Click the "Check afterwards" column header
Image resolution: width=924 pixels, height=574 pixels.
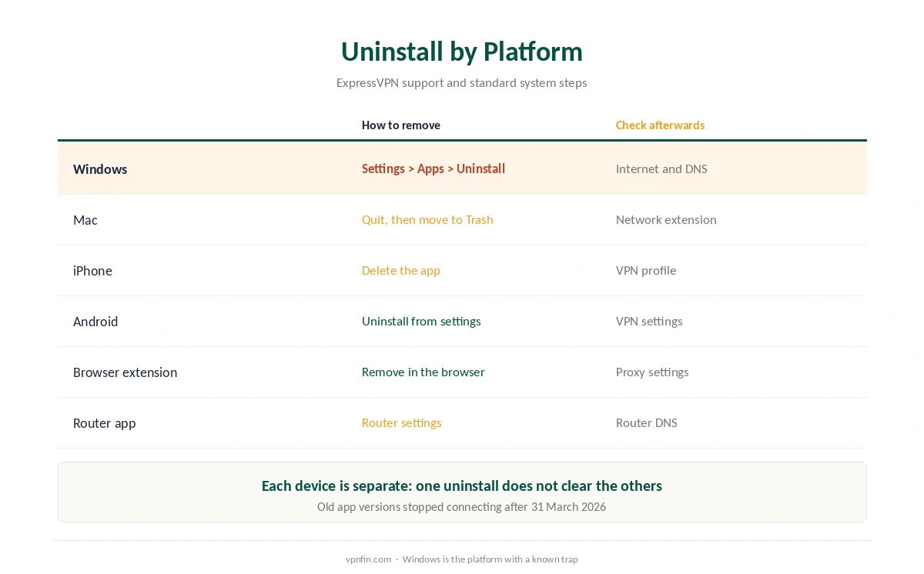660,125
